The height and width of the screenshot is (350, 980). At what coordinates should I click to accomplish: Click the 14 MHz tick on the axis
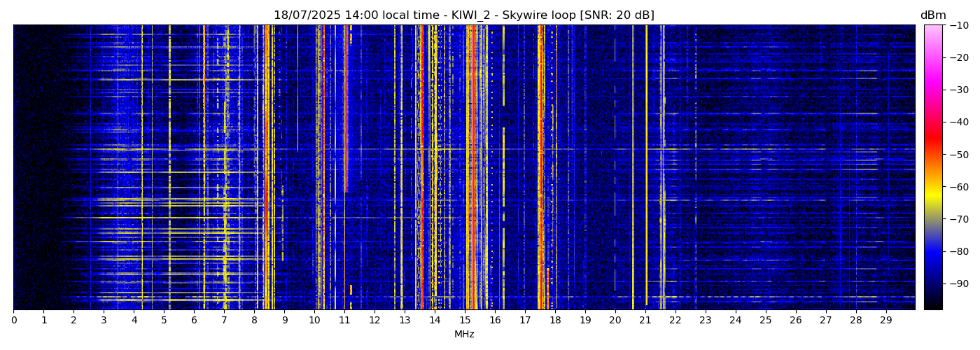coord(435,320)
